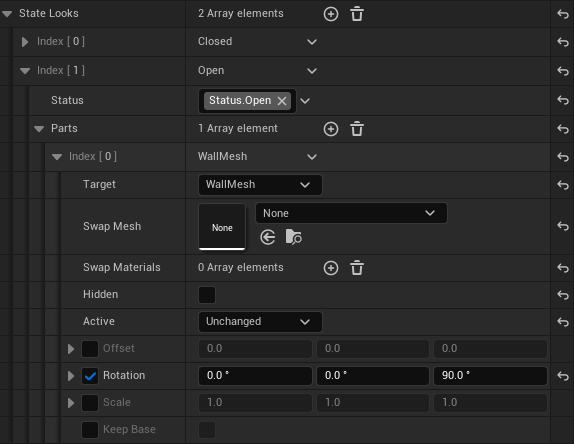Open the Target WallMesh dropdown

(260, 185)
